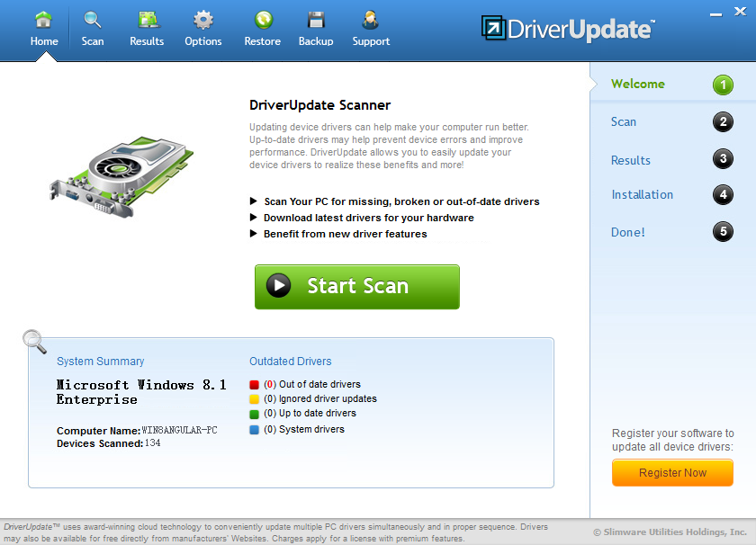The width and height of the screenshot is (756, 545).
Task: Click '(0) Up to date drivers' text
Action: (x=310, y=414)
